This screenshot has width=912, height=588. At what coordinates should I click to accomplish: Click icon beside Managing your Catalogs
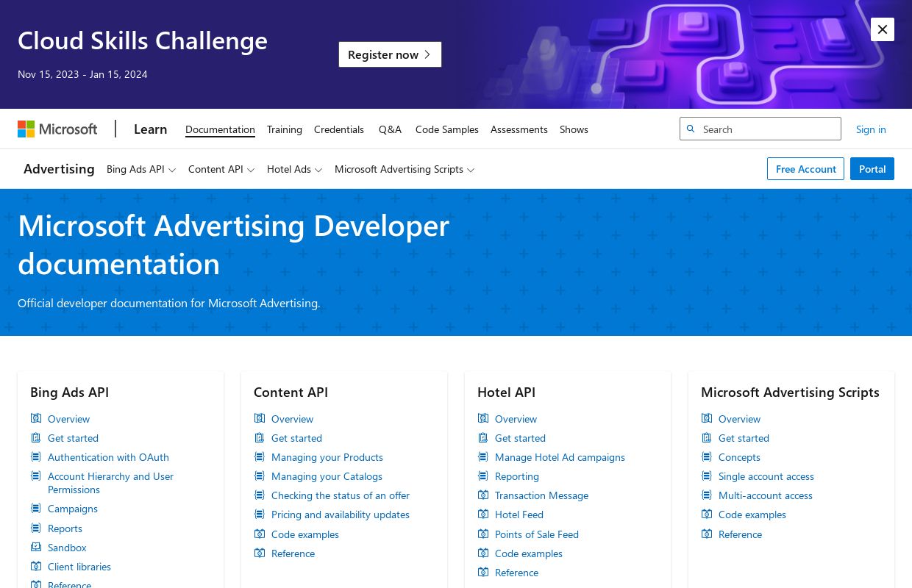pos(260,476)
